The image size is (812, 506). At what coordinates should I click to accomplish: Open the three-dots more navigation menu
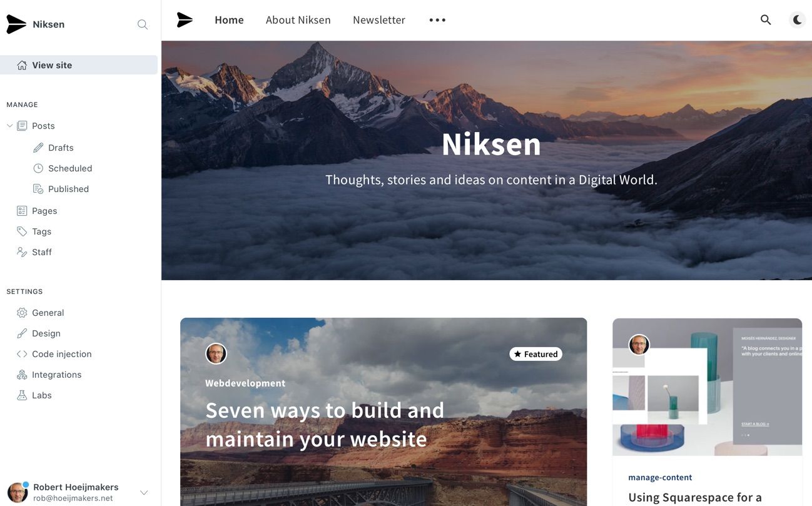tap(437, 20)
